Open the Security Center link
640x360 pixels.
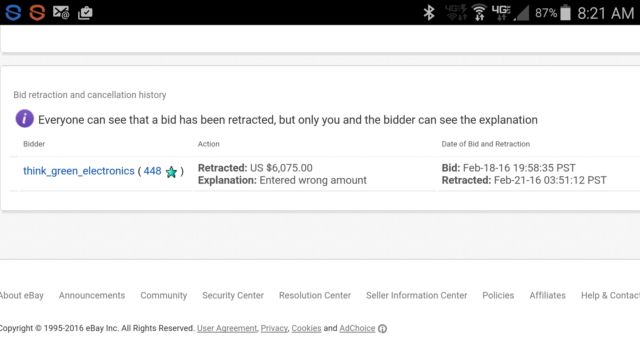[233, 295]
